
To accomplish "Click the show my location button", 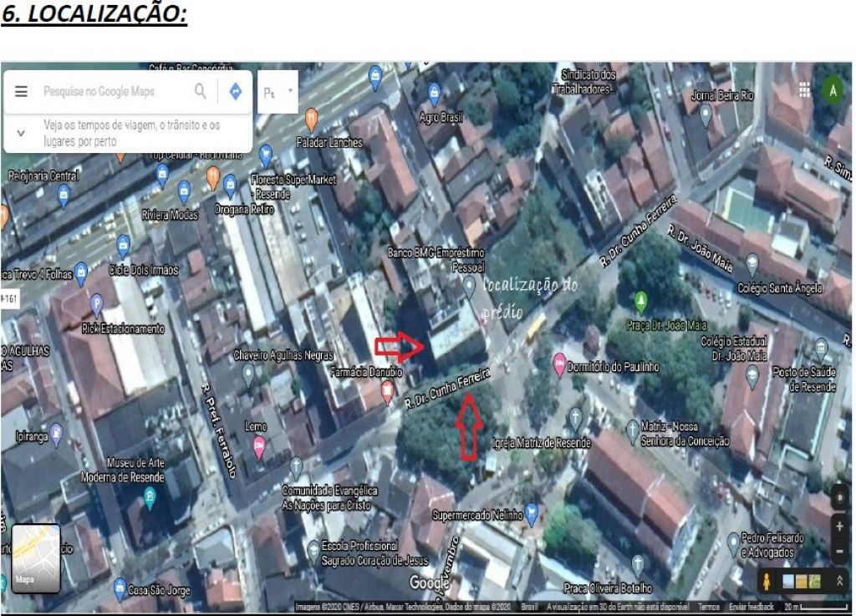I will tap(840, 497).
